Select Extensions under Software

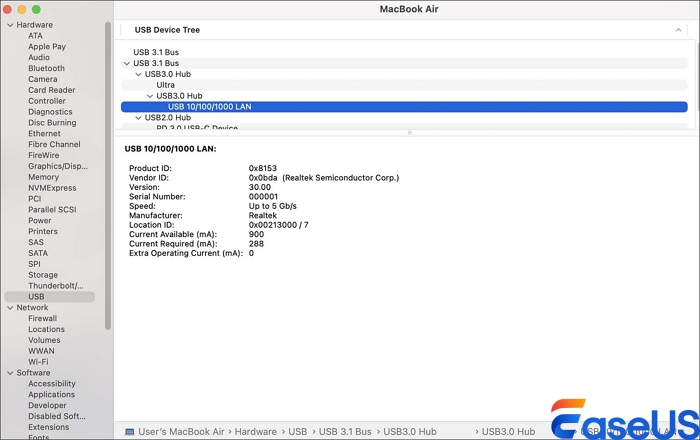[x=49, y=428]
